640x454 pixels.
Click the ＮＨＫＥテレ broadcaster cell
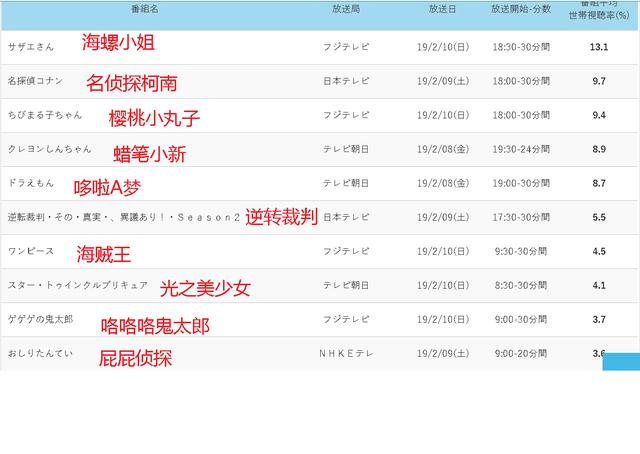(x=346, y=353)
